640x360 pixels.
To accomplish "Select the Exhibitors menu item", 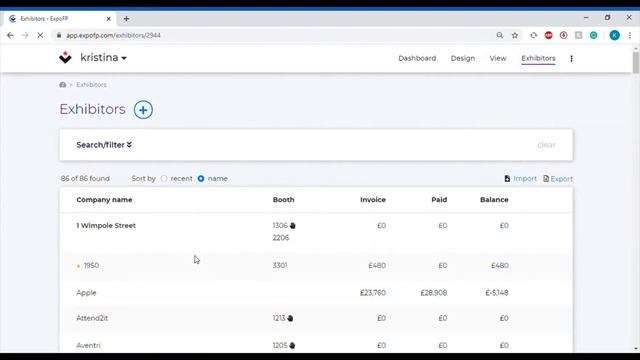I will click(538, 58).
